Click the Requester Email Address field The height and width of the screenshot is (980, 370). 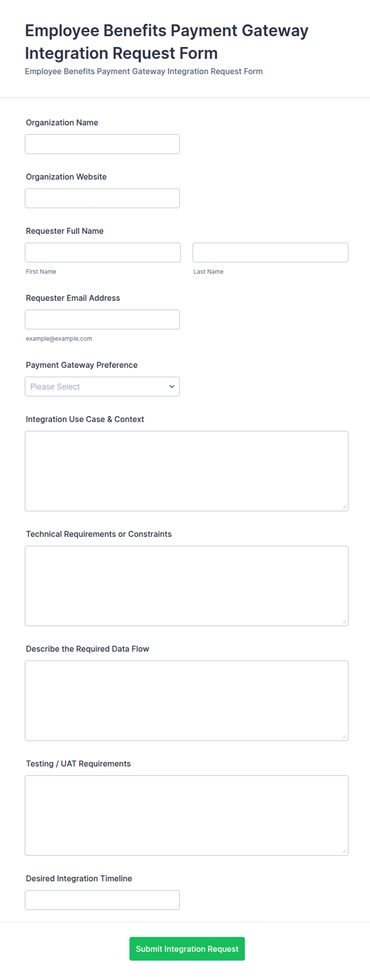click(102, 320)
